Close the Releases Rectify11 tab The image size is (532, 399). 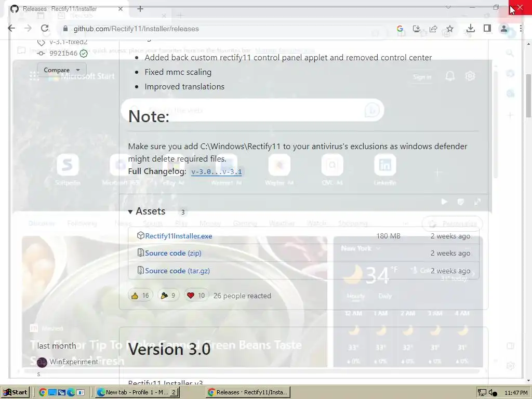(121, 9)
